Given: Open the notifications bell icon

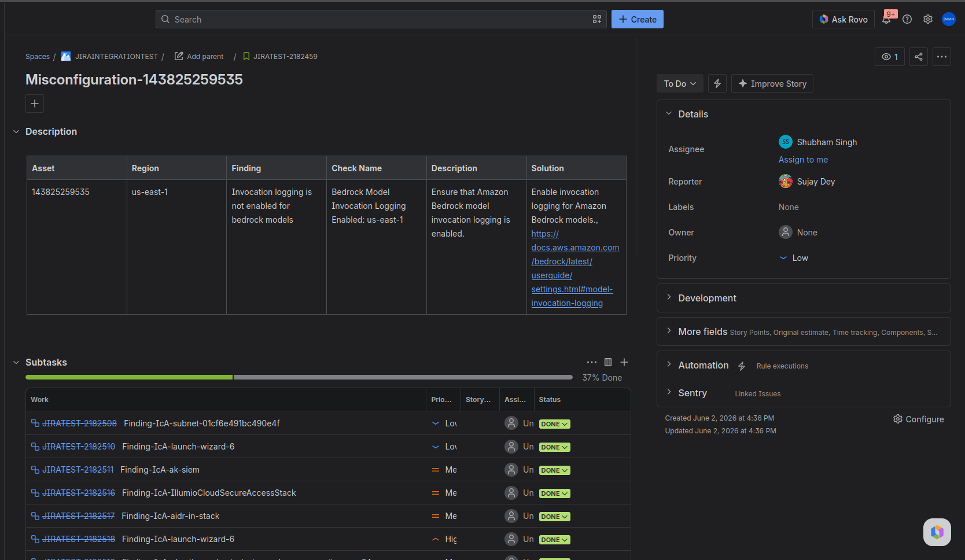Looking at the screenshot, I should click(x=886, y=19).
